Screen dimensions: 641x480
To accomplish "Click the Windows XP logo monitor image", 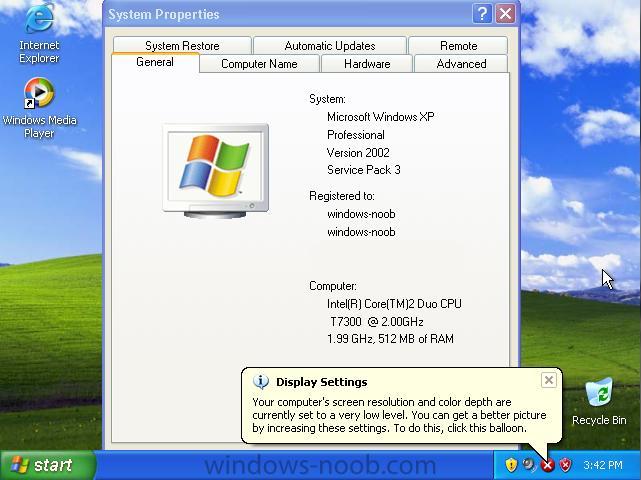I will [215, 170].
